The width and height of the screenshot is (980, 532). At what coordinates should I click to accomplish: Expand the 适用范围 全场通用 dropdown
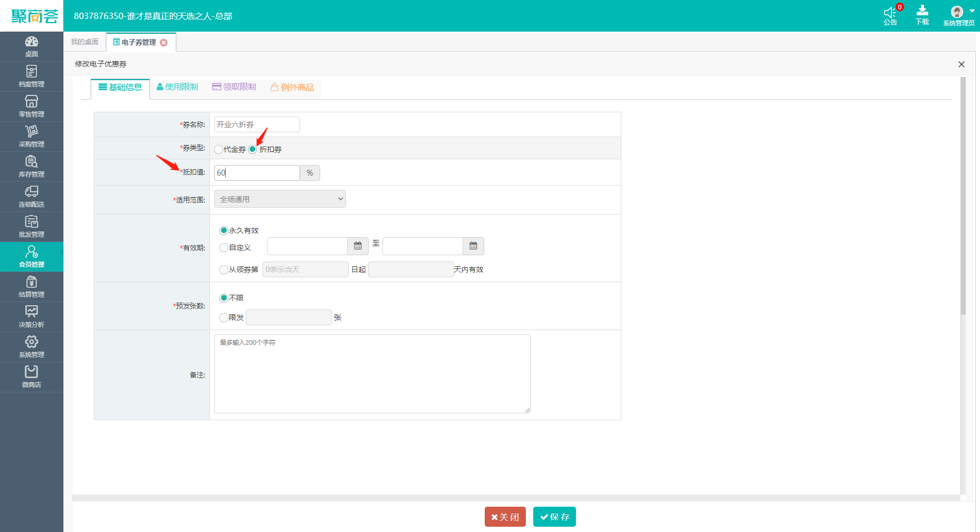click(280, 199)
